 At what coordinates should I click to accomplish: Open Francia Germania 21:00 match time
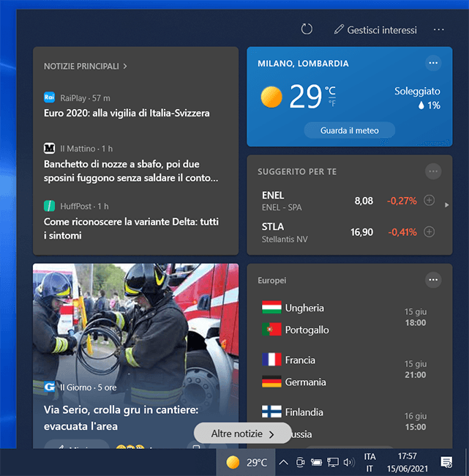tap(416, 369)
